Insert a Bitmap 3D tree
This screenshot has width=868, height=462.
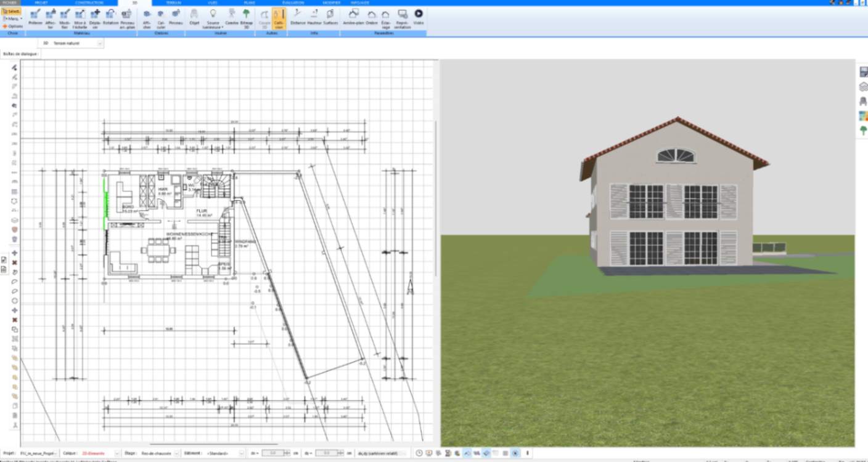246,18
